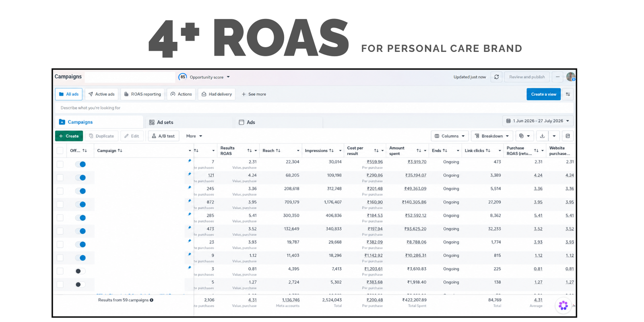Select the ROAS reporting view tab

coord(142,94)
